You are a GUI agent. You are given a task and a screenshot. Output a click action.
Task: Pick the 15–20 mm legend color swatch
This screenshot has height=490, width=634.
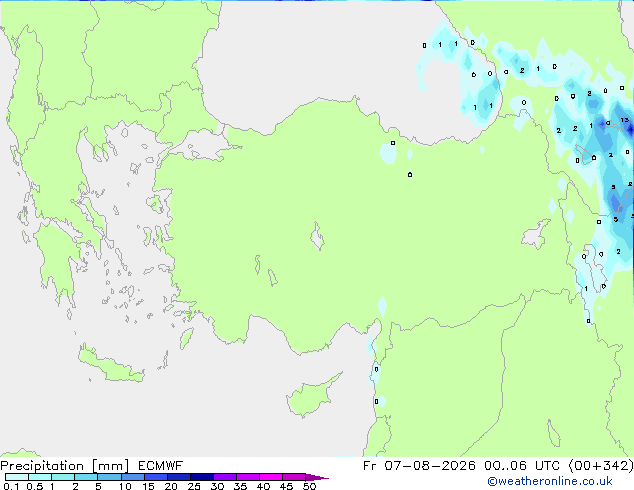(155, 477)
